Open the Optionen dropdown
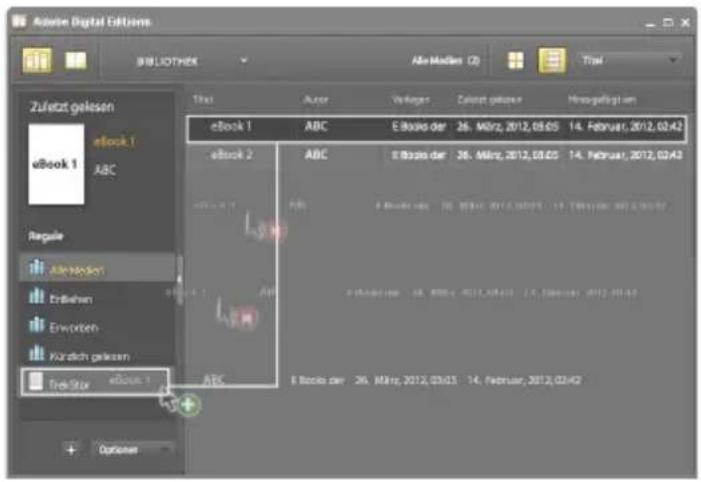Image resolution: width=701 pixels, height=482 pixels. click(x=132, y=449)
